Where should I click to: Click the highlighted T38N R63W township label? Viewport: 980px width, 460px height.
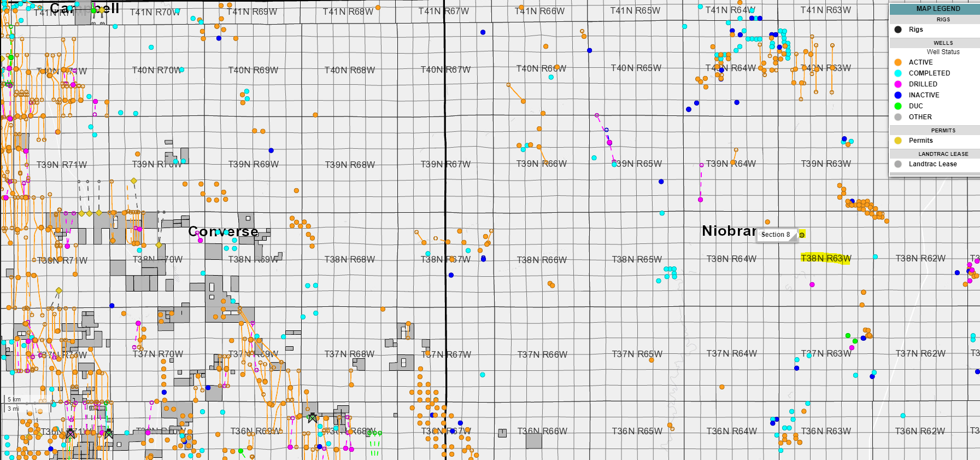coord(825,258)
